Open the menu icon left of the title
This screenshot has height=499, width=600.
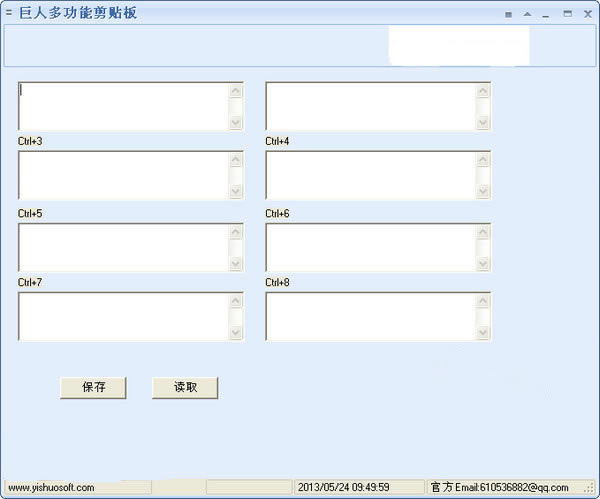(x=9, y=13)
